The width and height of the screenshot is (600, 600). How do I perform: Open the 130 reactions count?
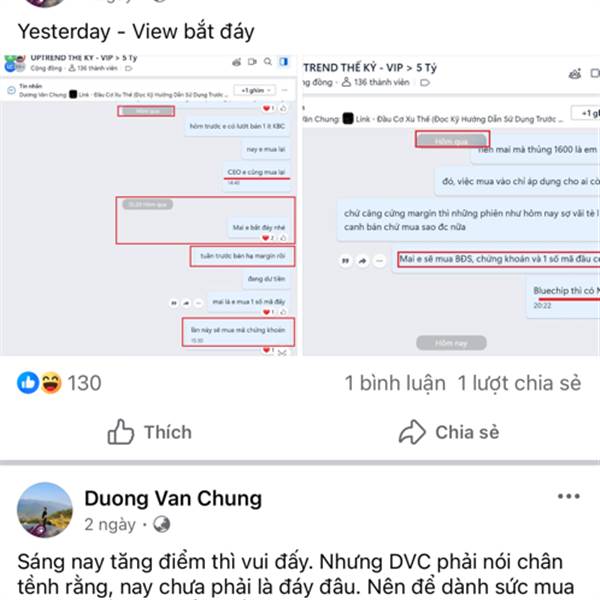[x=85, y=383]
